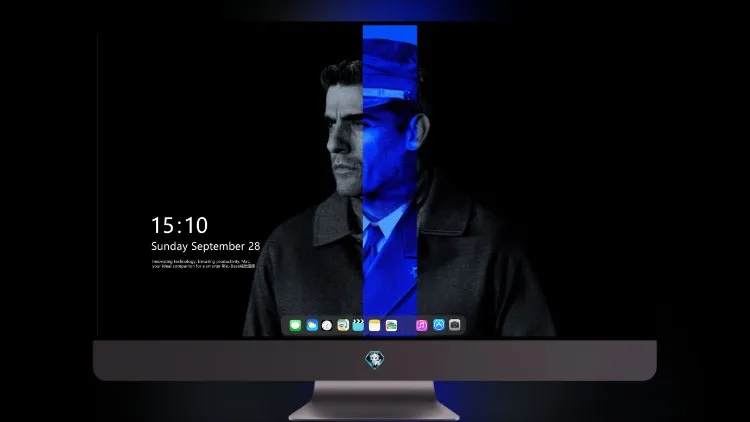The height and width of the screenshot is (422, 750).
Task: Open the green Messages app in dock
Action: point(295,325)
